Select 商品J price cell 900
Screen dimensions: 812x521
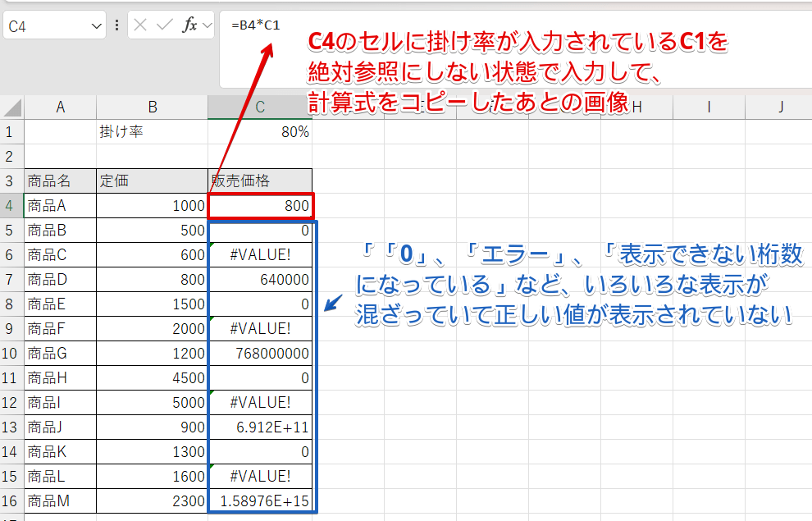(153, 427)
